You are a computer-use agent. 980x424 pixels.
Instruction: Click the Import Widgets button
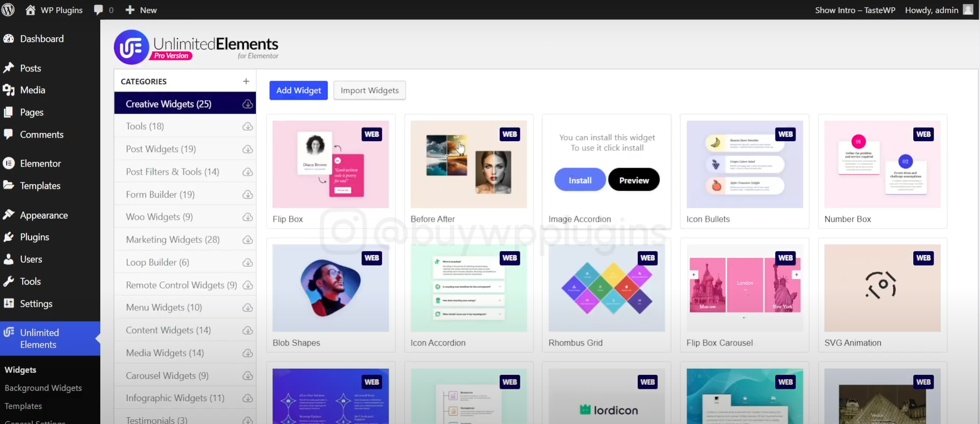[370, 90]
